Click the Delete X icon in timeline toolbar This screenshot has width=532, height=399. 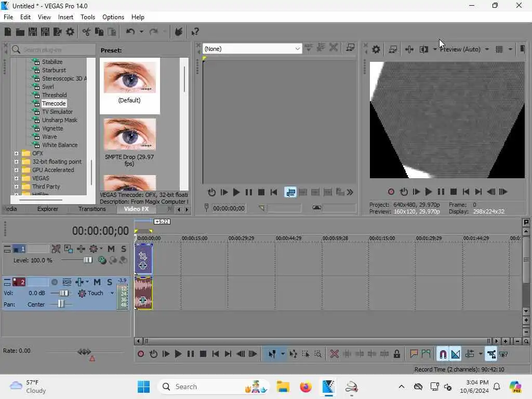click(x=334, y=354)
